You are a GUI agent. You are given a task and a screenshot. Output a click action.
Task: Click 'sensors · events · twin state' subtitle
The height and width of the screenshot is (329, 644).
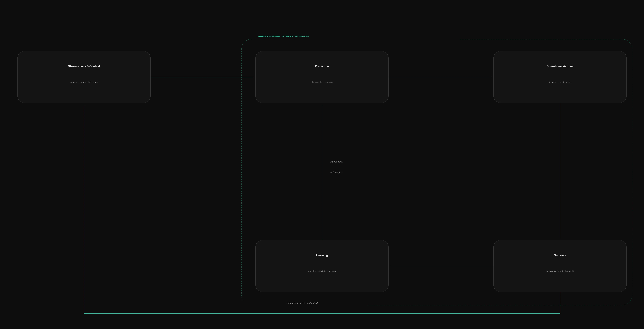click(84, 82)
